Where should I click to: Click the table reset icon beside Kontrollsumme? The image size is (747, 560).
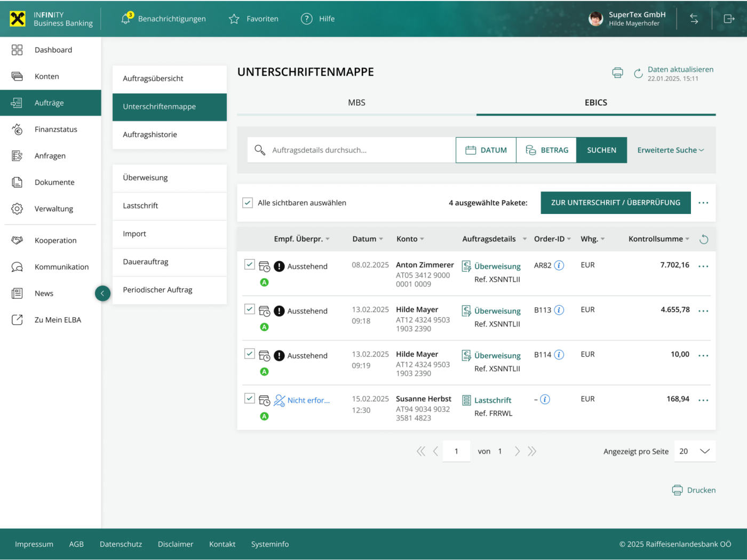click(x=704, y=239)
